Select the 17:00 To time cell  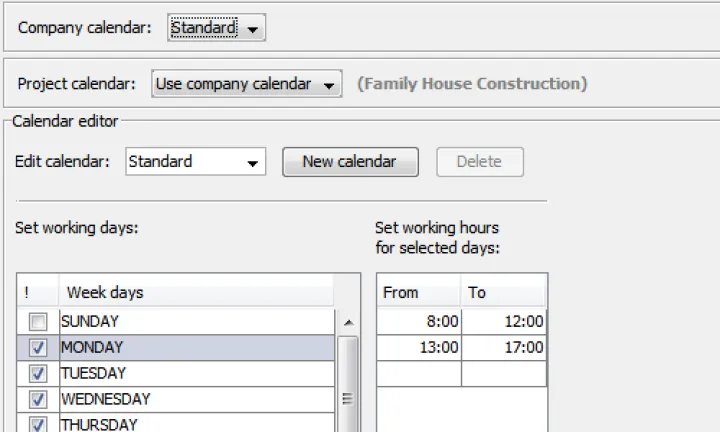(504, 348)
